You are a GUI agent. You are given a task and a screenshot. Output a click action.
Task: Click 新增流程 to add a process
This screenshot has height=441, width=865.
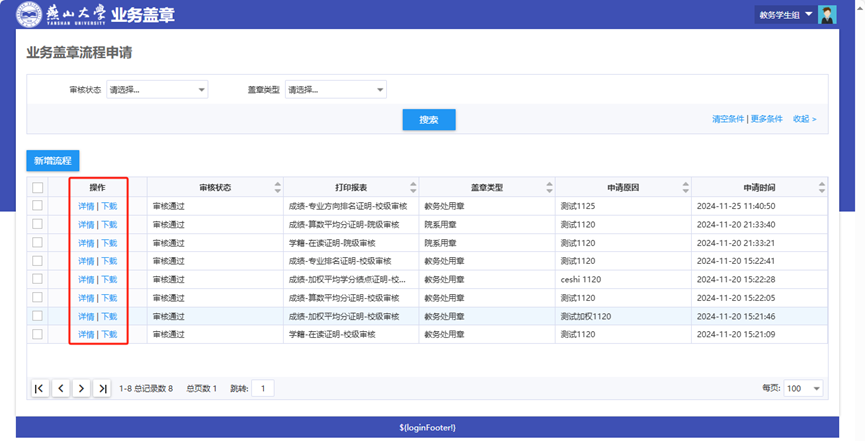point(52,160)
